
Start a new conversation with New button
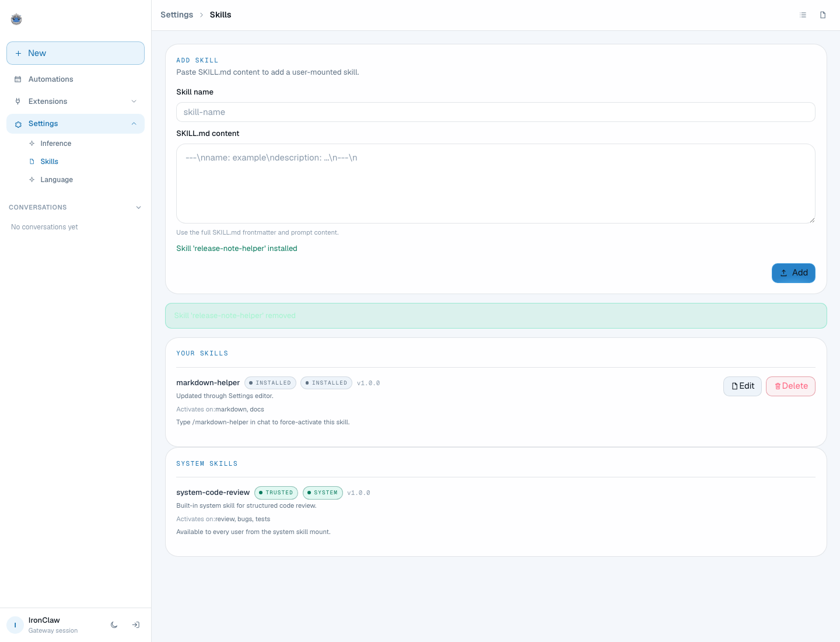(75, 53)
